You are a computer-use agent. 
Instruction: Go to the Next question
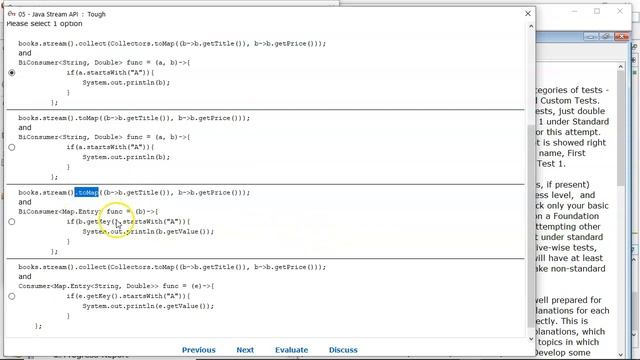[245, 350]
